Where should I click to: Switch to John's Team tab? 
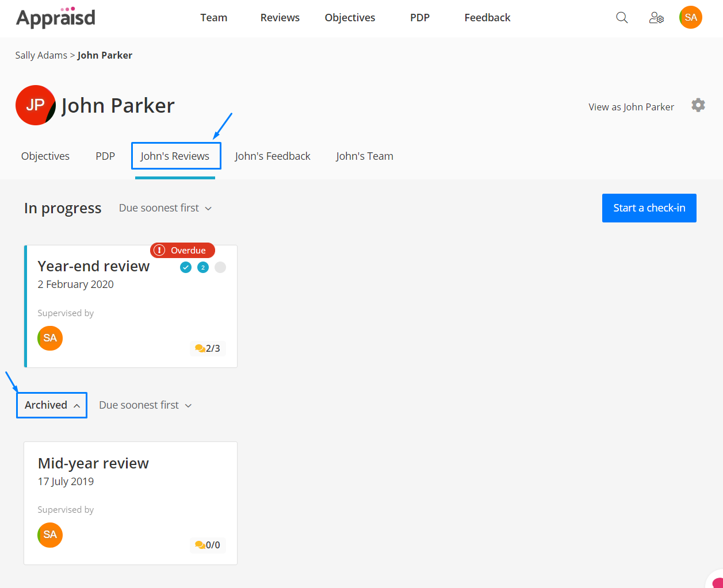point(365,156)
